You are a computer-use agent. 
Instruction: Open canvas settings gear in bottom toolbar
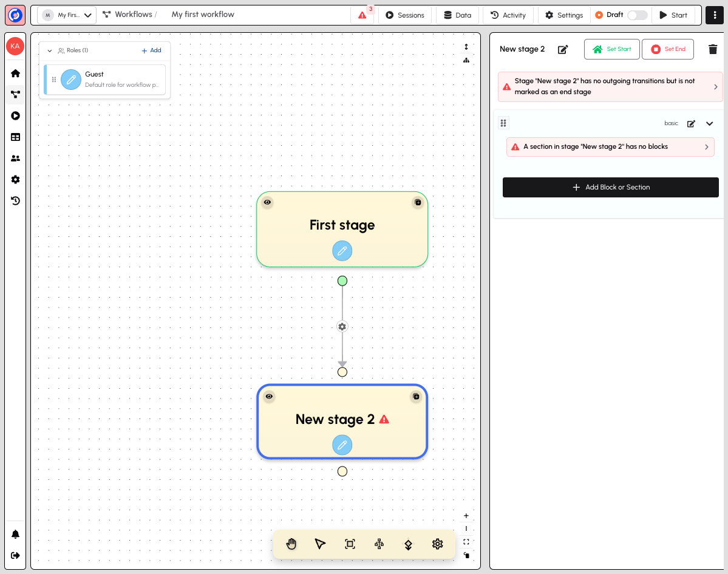[x=437, y=544]
